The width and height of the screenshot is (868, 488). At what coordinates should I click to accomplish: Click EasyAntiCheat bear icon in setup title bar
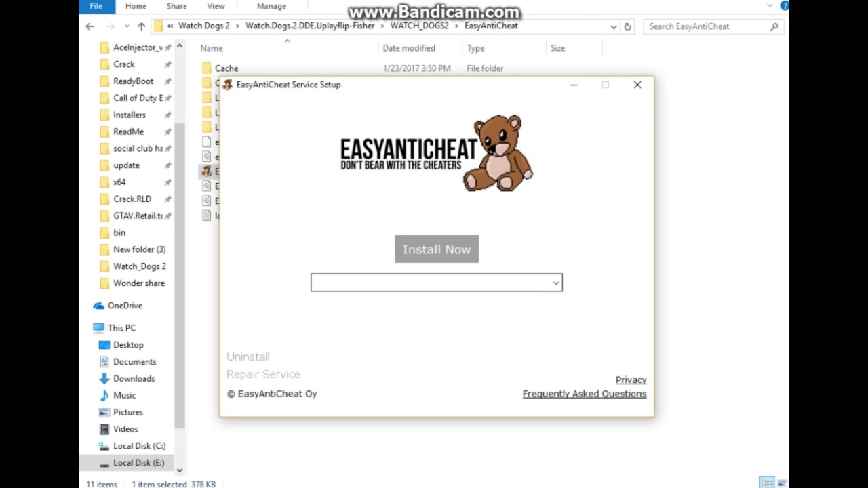pos(228,85)
